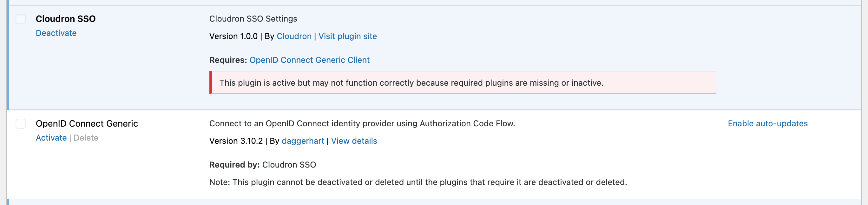This screenshot has height=205, width=868.
Task: Click the "Required by: Cloudron SSO" line
Action: click(x=262, y=165)
